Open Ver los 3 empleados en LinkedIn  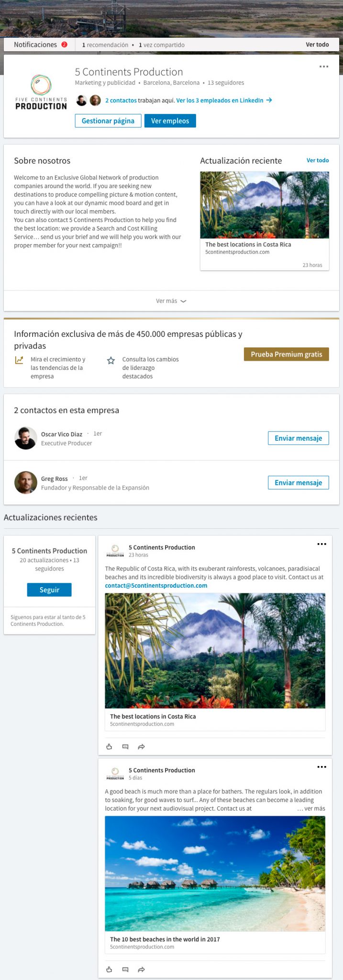[x=223, y=100]
